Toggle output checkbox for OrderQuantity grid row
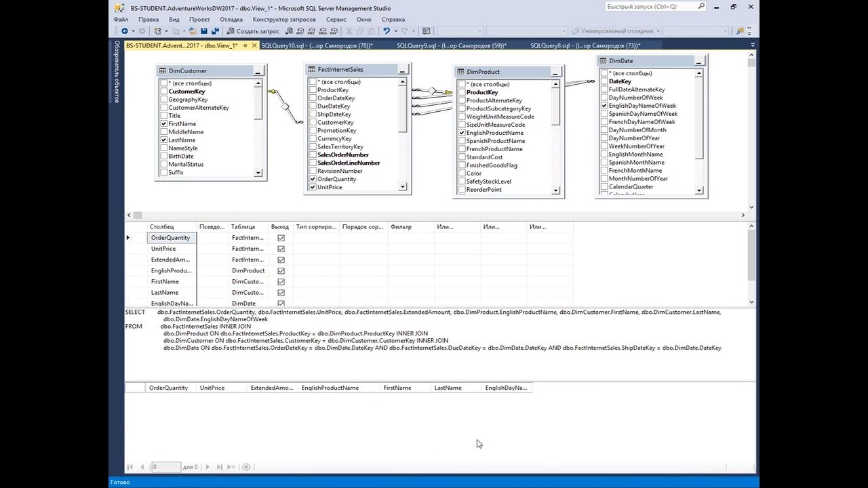This screenshot has width=868, height=488. [281, 238]
